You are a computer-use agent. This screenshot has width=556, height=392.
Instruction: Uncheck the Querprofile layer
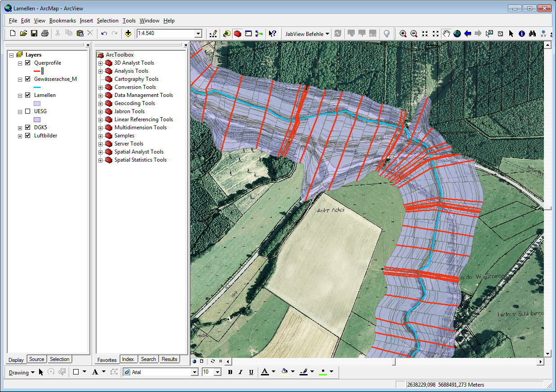click(x=28, y=63)
